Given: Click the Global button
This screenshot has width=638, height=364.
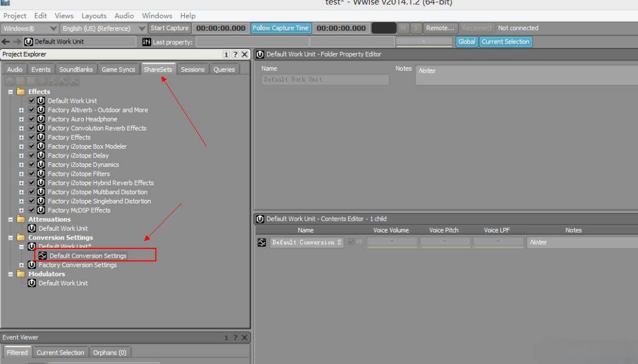Looking at the screenshot, I should coord(466,42).
